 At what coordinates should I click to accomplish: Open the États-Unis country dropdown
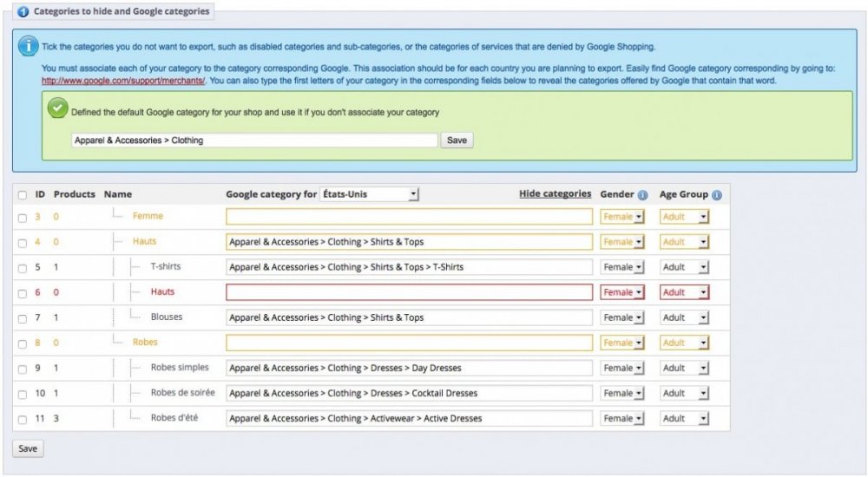[370, 194]
